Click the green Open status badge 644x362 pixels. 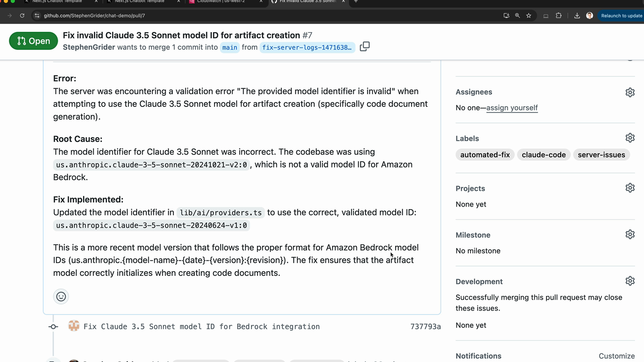point(34,41)
